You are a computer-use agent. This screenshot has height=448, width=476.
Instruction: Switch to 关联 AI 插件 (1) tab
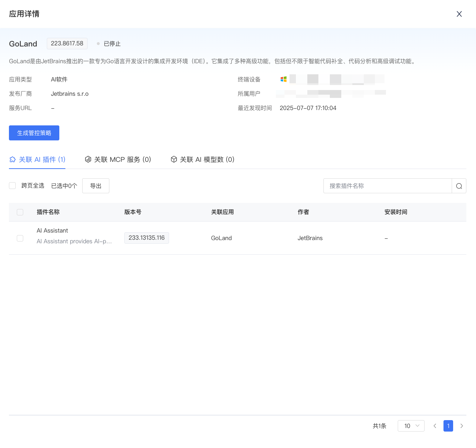click(37, 159)
